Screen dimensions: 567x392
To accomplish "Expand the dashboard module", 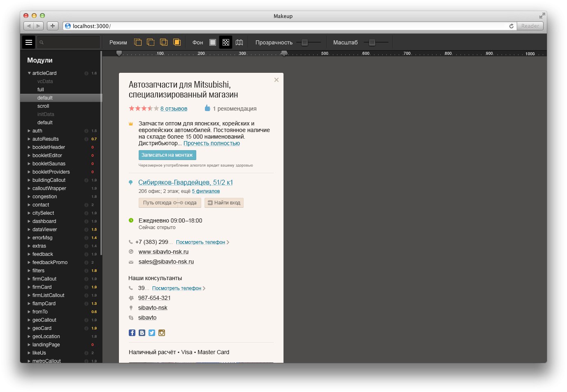I will [29, 221].
